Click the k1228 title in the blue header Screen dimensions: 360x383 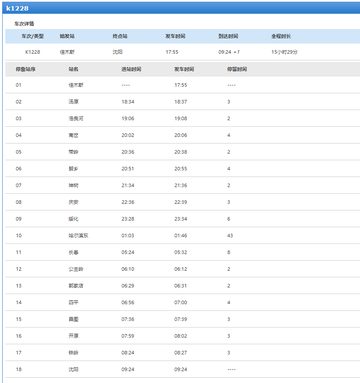(x=17, y=8)
